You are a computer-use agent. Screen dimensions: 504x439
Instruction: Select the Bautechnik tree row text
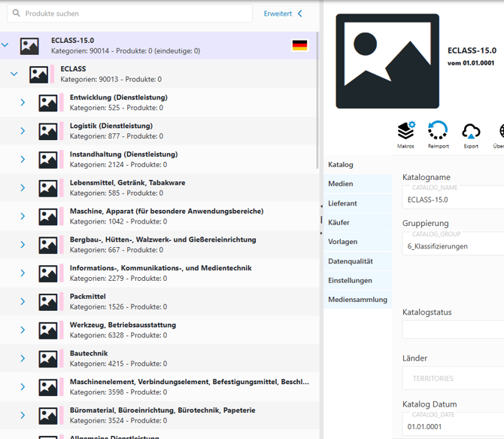pos(89,353)
